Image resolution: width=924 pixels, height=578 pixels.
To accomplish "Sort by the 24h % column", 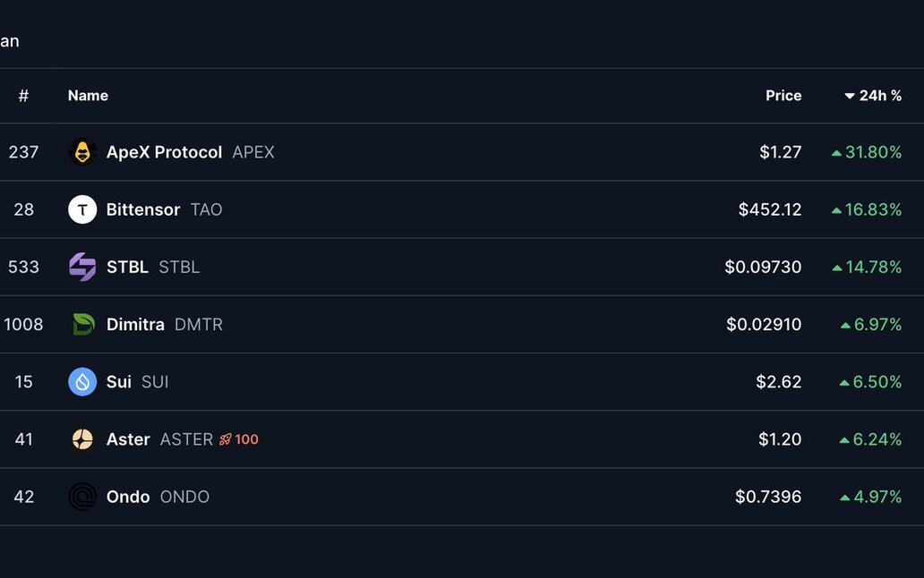I will (873, 96).
